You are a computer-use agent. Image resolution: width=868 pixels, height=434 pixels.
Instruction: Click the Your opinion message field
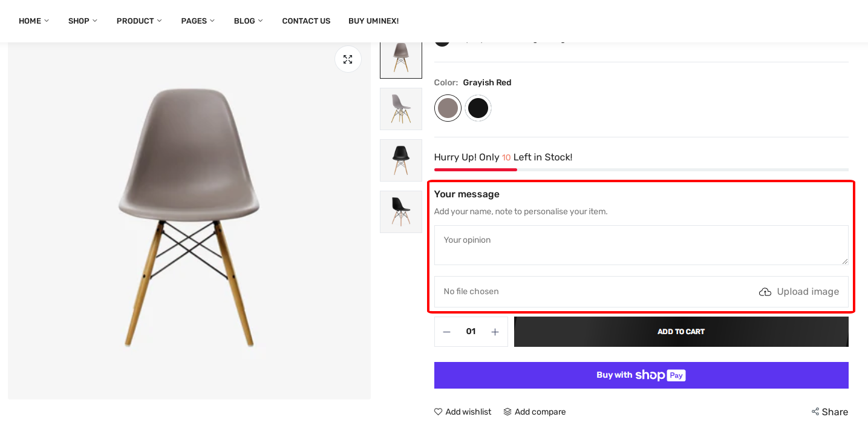click(x=641, y=245)
